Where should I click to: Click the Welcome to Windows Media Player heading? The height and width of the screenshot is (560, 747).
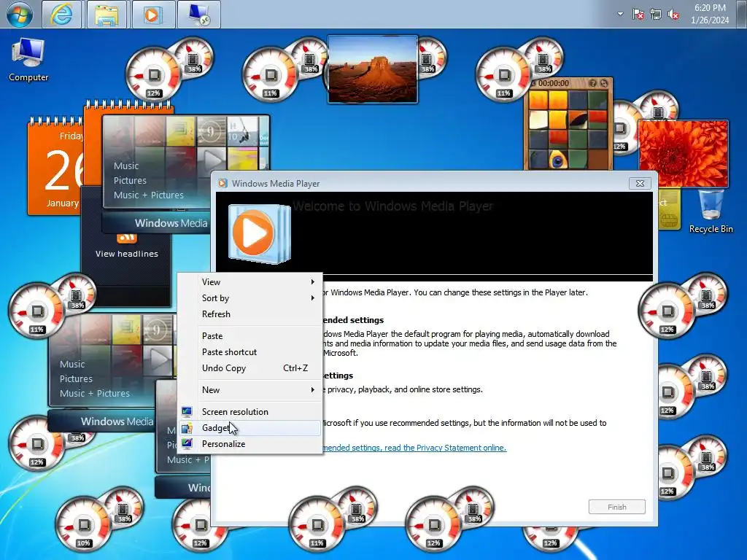point(393,206)
